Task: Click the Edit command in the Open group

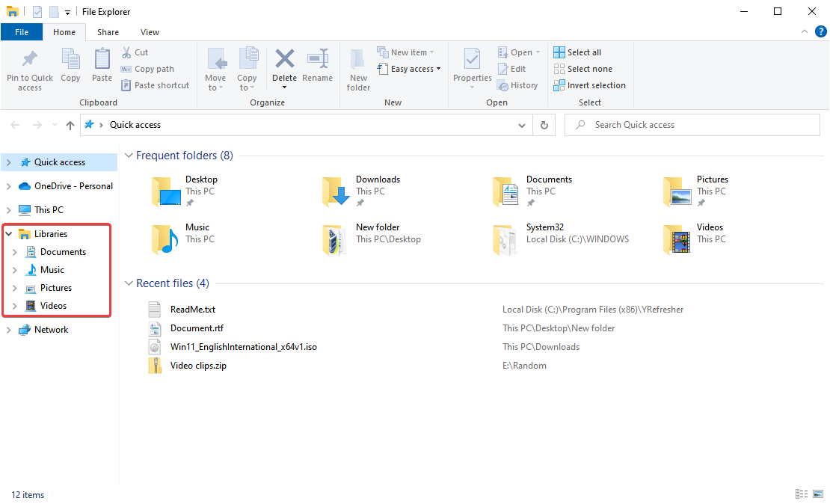Action: click(512, 69)
